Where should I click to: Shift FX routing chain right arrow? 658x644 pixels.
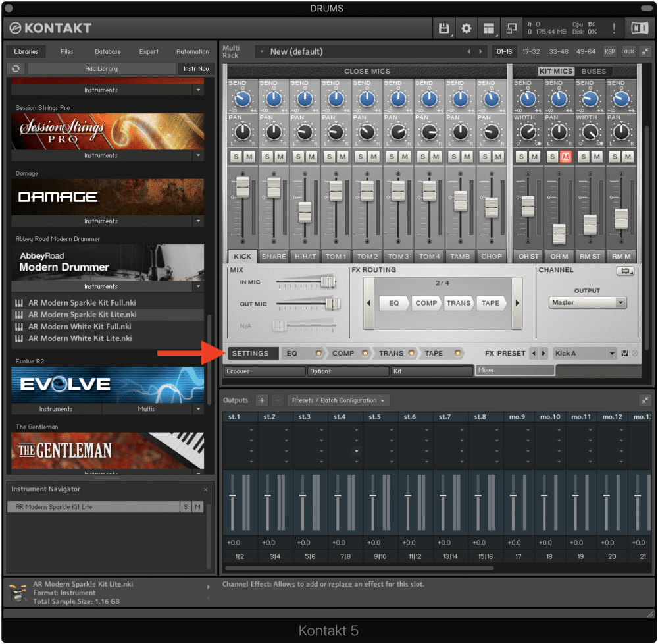pos(517,303)
